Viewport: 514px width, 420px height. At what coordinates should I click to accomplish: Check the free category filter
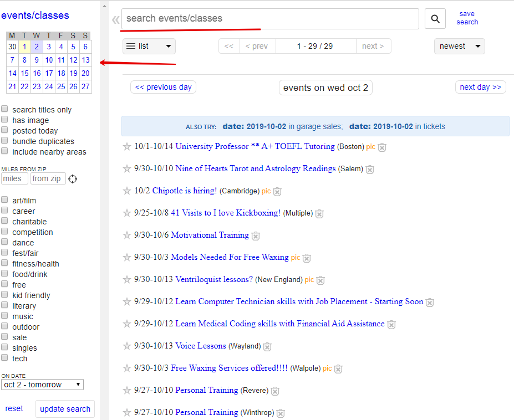(x=4, y=284)
